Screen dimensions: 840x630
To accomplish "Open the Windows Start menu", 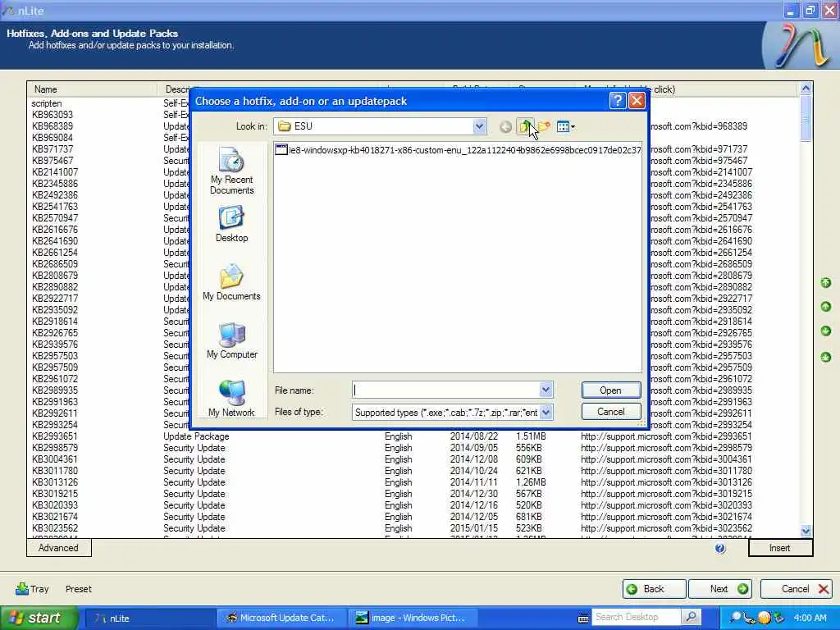I will (39, 619).
